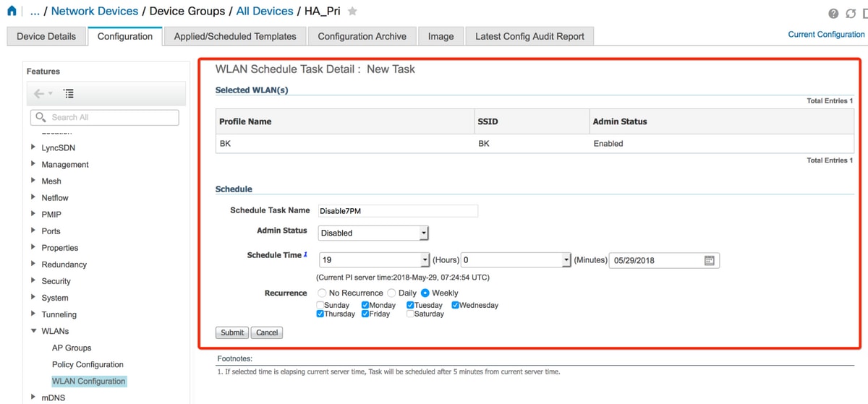Expand the LyncSDN tree node
This screenshot has width=868, height=404.
tap(33, 147)
